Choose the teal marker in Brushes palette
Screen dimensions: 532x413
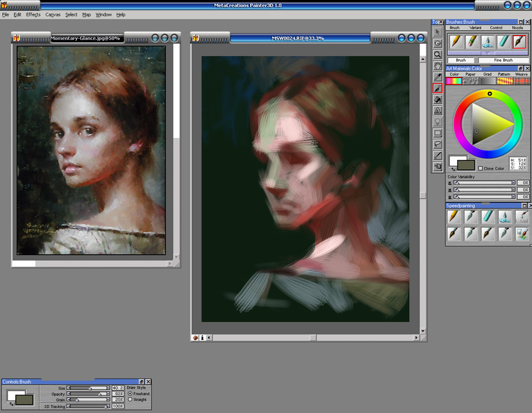coord(504,42)
